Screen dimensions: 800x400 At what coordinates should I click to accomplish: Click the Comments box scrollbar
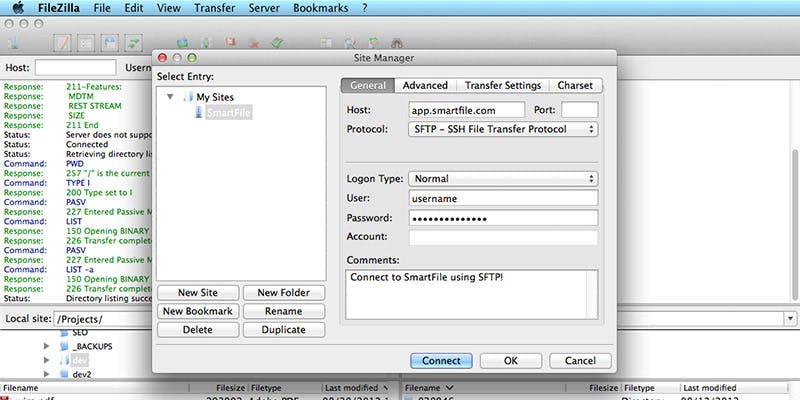(592, 294)
